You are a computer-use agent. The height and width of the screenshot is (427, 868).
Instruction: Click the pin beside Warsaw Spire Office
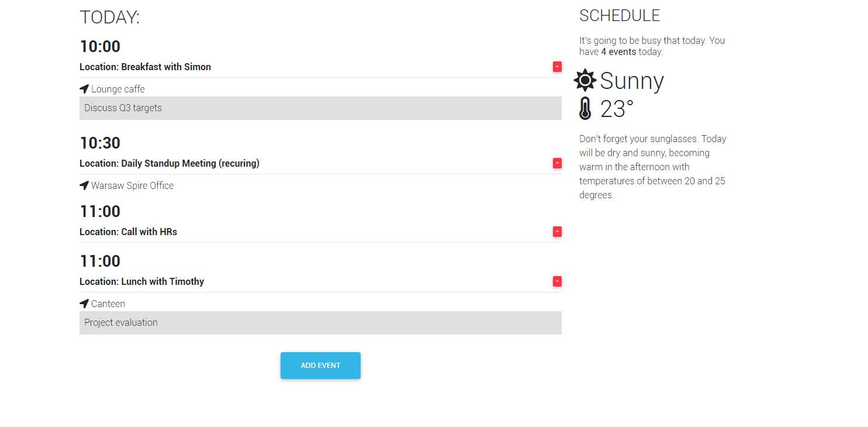pyautogui.click(x=84, y=185)
